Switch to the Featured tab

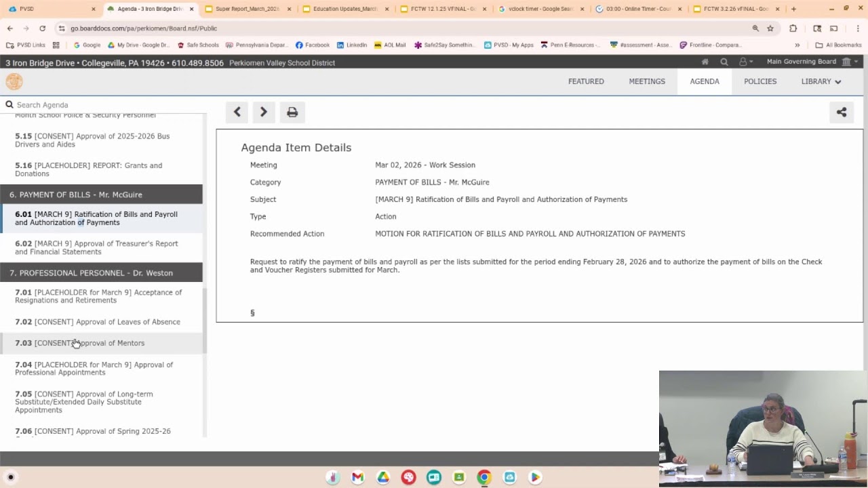coord(586,81)
